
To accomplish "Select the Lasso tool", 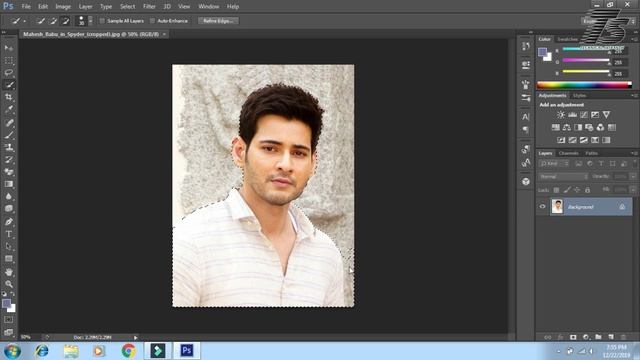I will click(x=9, y=73).
